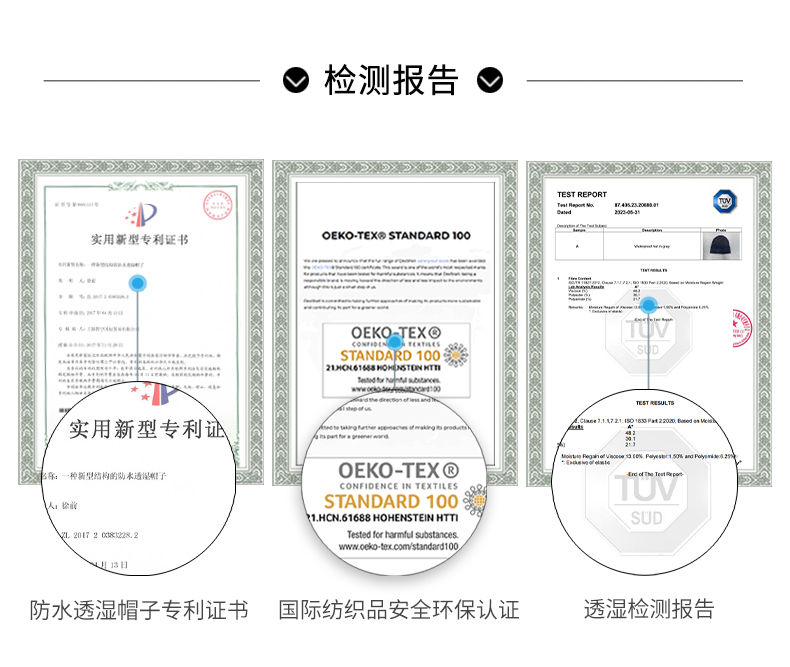Click the TÜV logo on test report
Viewport: 790px width, 667px height.
[x=725, y=201]
